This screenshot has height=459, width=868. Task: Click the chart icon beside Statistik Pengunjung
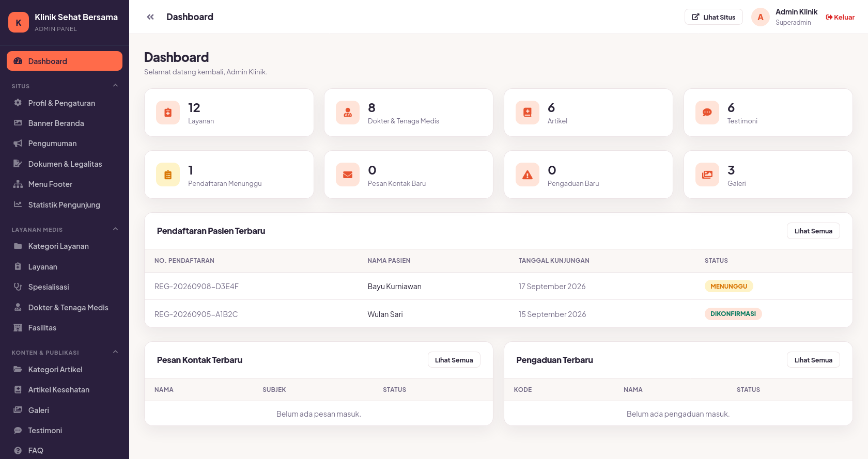pyautogui.click(x=18, y=204)
